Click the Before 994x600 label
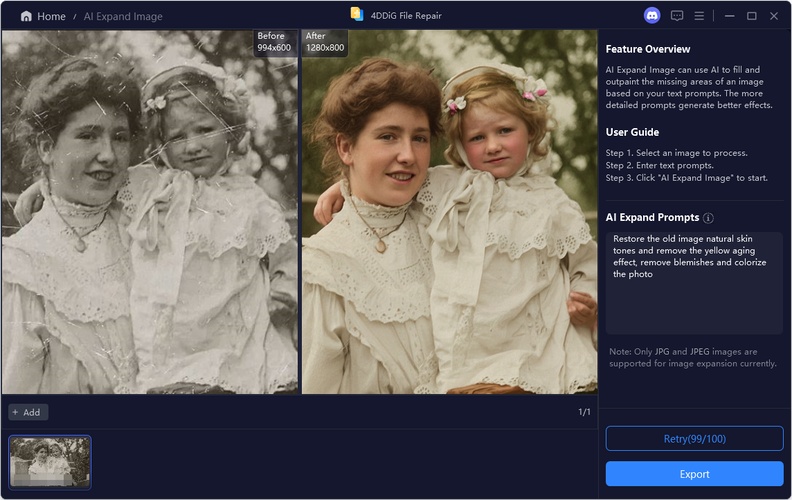This screenshot has height=500, width=792. [x=274, y=42]
